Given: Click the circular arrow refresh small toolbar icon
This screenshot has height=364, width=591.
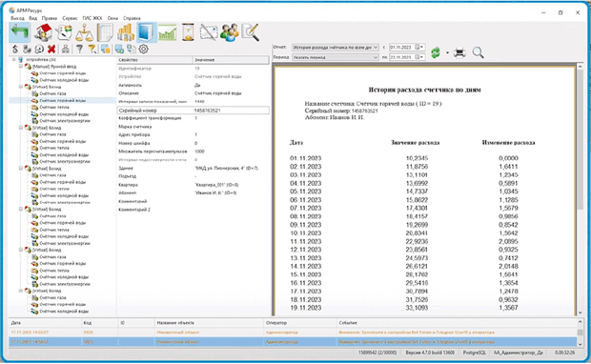Looking at the screenshot, I should coord(39,49).
